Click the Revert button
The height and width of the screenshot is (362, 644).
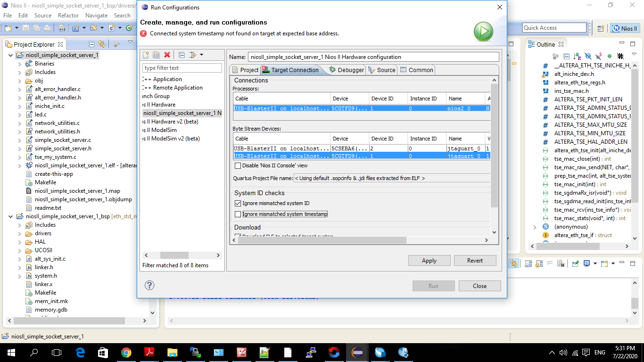475,260
